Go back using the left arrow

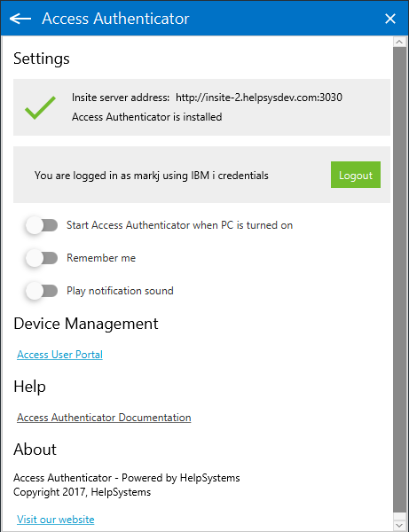pos(20,19)
